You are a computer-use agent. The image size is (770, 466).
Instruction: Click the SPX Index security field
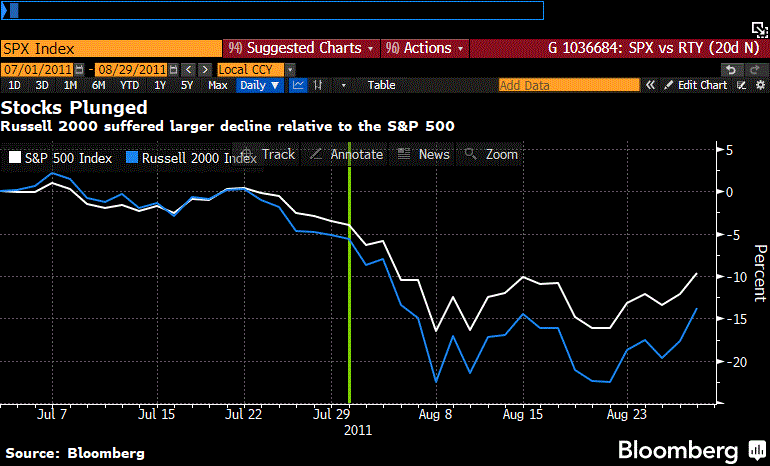(111, 49)
